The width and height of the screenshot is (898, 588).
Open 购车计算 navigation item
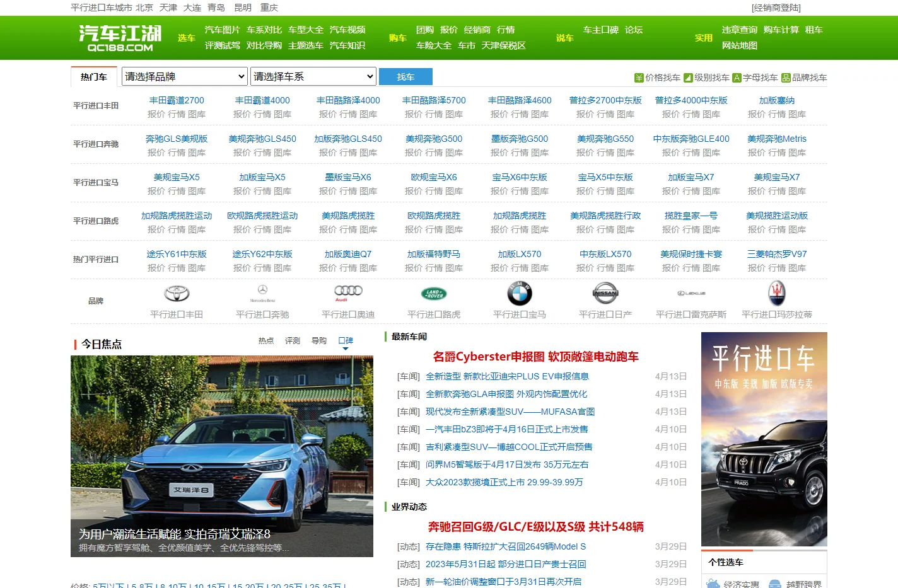click(x=781, y=30)
